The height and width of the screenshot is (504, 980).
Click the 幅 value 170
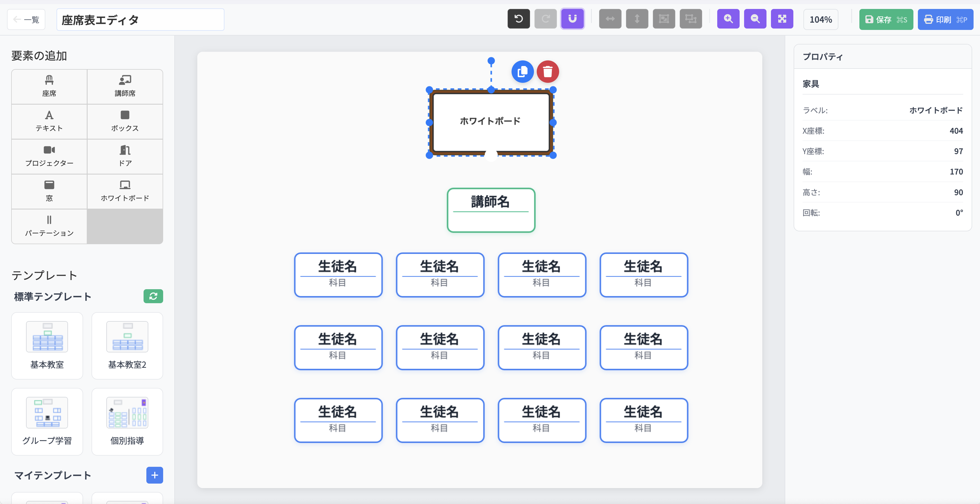coord(956,172)
